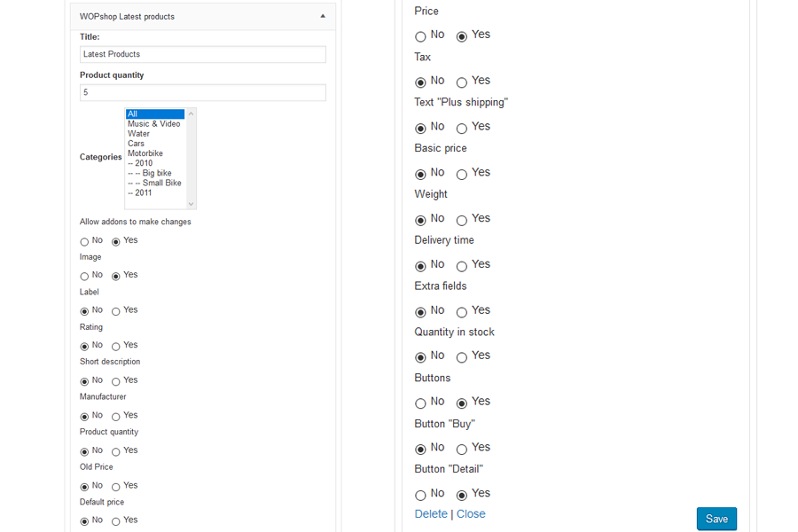Viewport: 798px width, 532px height.
Task: Select Yes for Weight
Action: (x=462, y=221)
